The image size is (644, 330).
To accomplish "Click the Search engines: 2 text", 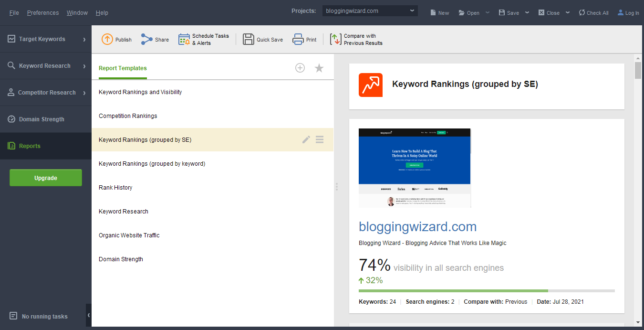I will click(x=430, y=302).
